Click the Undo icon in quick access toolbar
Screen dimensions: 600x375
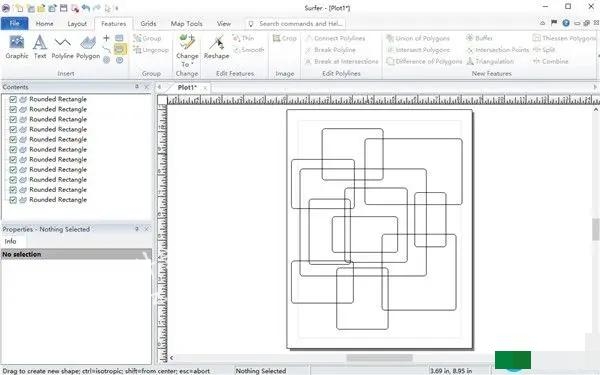[x=86, y=8]
